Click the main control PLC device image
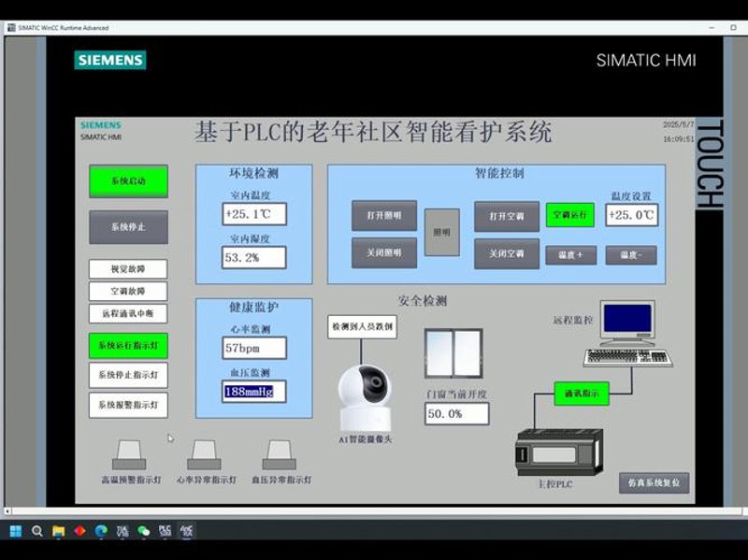Screen dimensions: 748x560 coord(559,452)
